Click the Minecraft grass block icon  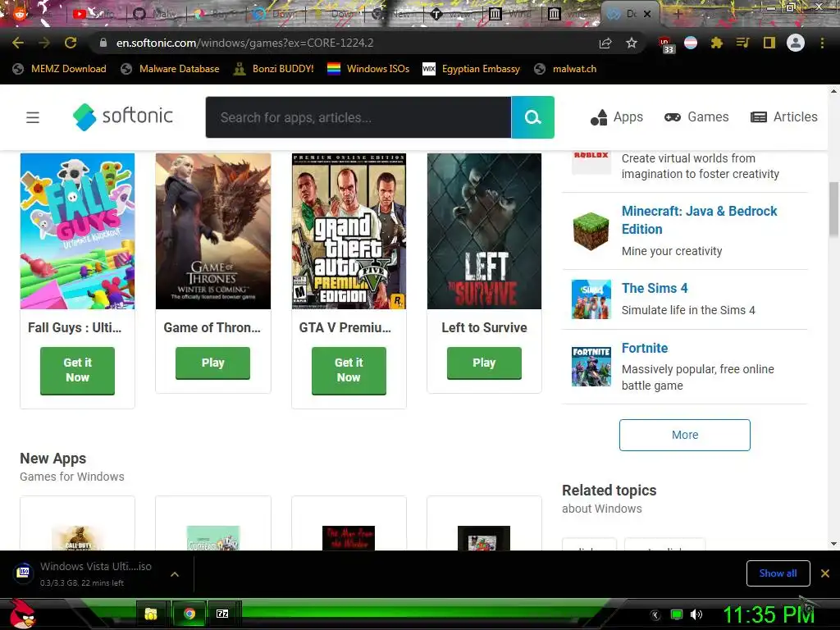[x=591, y=231]
